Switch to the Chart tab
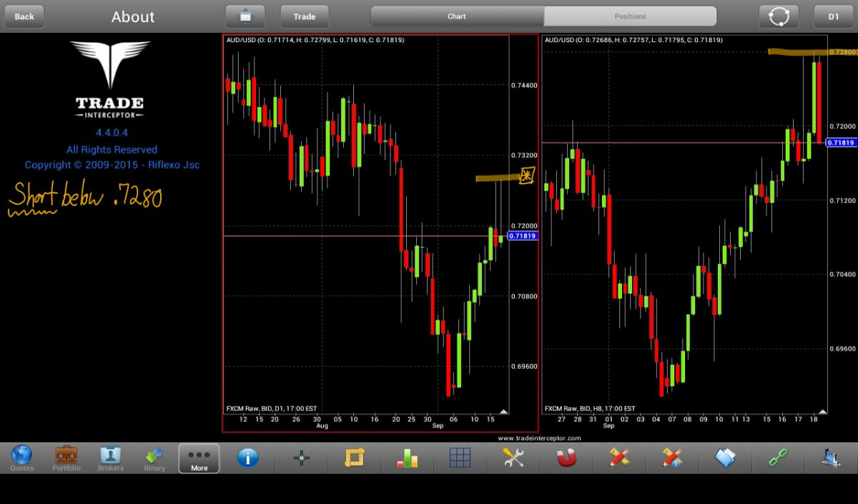 coord(457,16)
